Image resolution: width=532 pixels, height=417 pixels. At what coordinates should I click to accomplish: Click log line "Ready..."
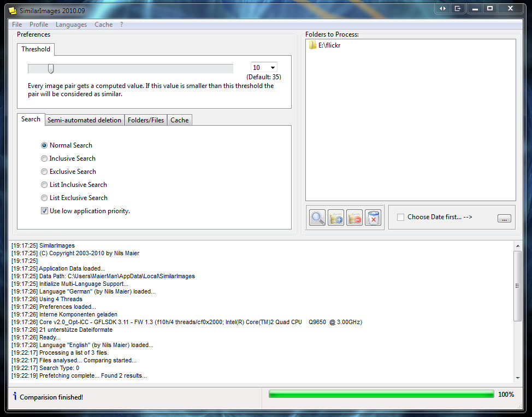coord(36,338)
